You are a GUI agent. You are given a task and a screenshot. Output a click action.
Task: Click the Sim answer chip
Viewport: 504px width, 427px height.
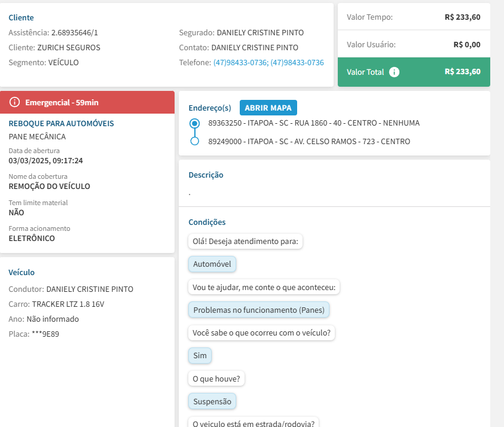coord(200,355)
